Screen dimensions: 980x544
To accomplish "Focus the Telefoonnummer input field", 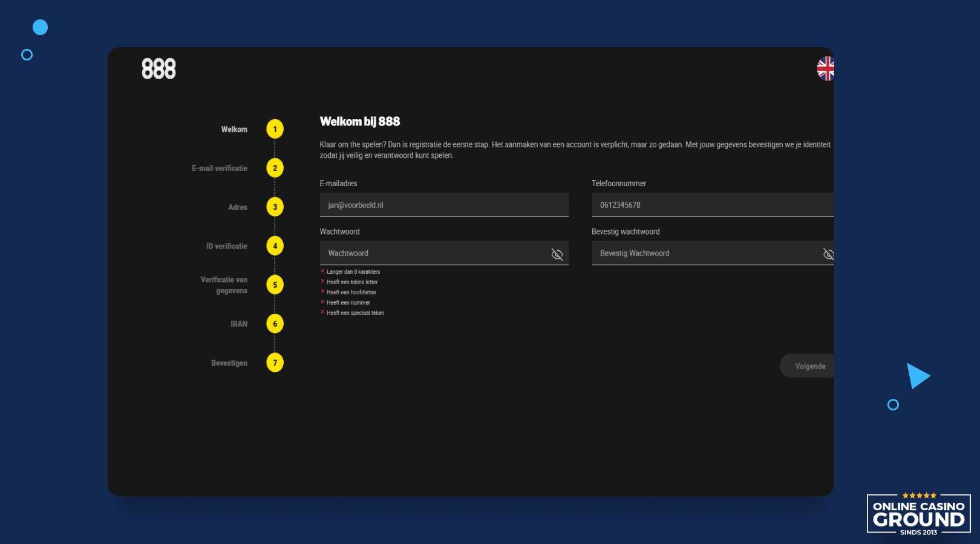I will [x=713, y=205].
